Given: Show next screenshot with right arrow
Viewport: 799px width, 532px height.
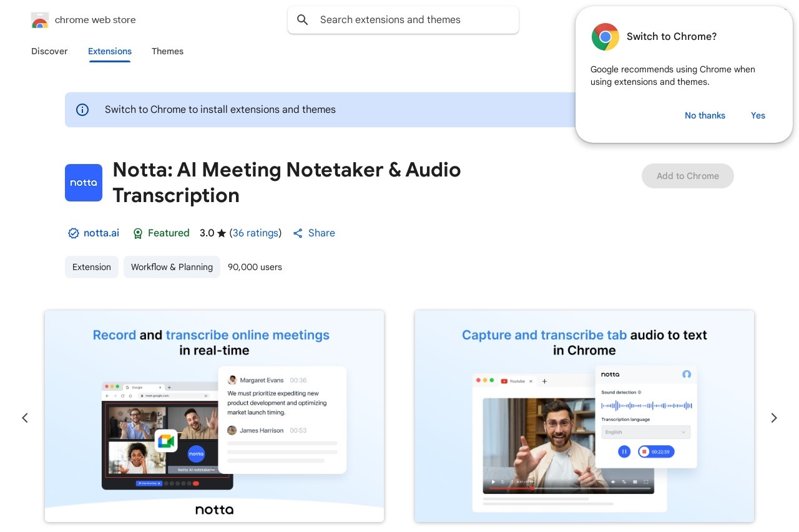Looking at the screenshot, I should pyautogui.click(x=774, y=418).
